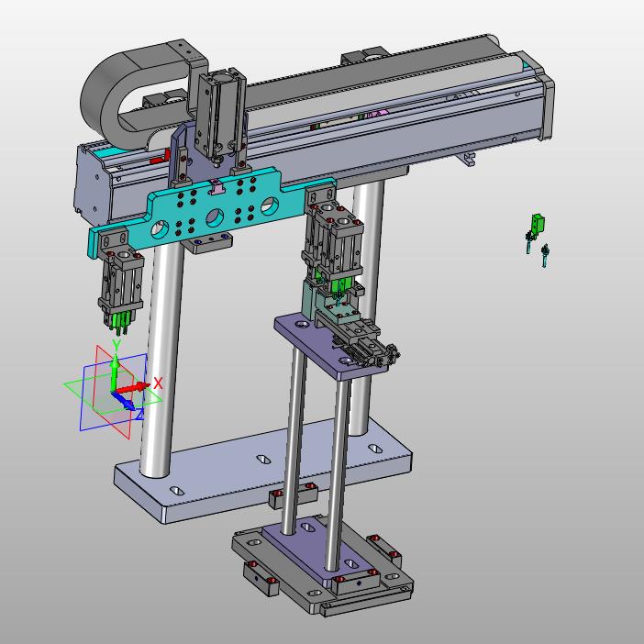Click the red "X" axis label

(158, 383)
